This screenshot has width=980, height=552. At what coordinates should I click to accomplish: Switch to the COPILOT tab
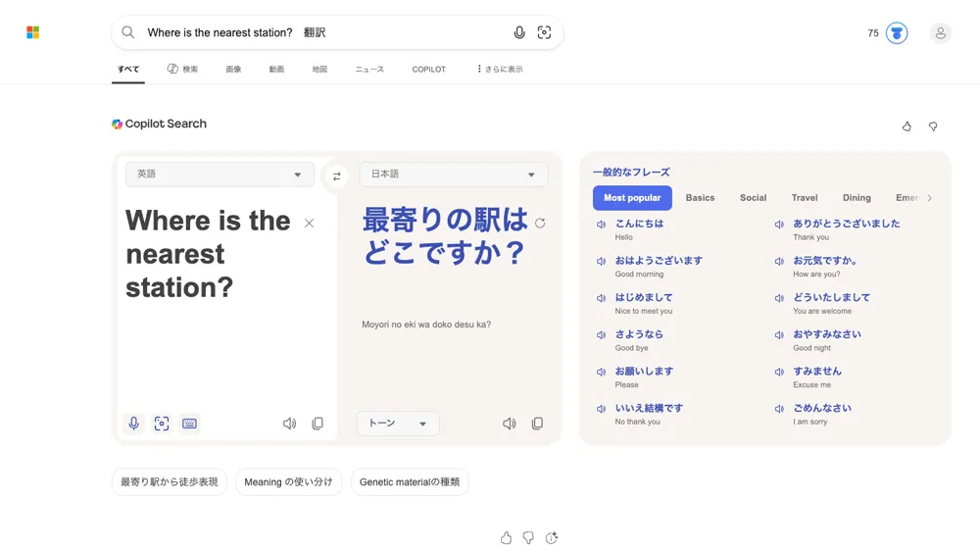coord(429,69)
